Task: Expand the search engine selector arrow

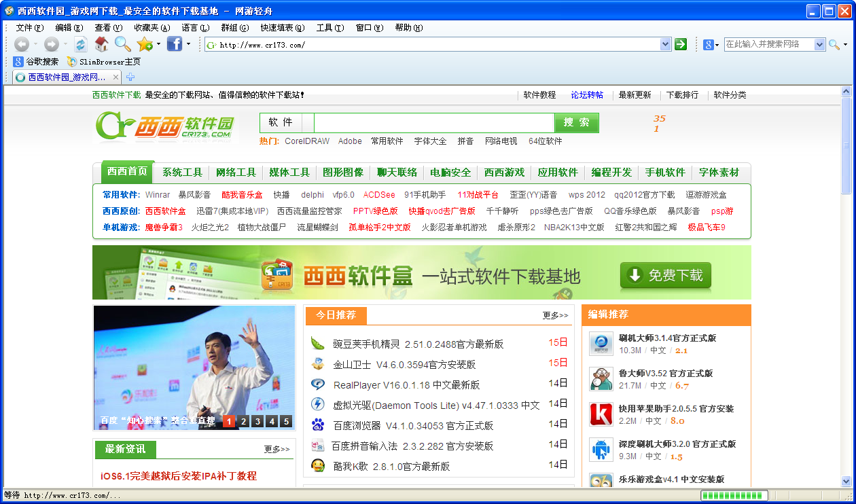Action: click(717, 44)
